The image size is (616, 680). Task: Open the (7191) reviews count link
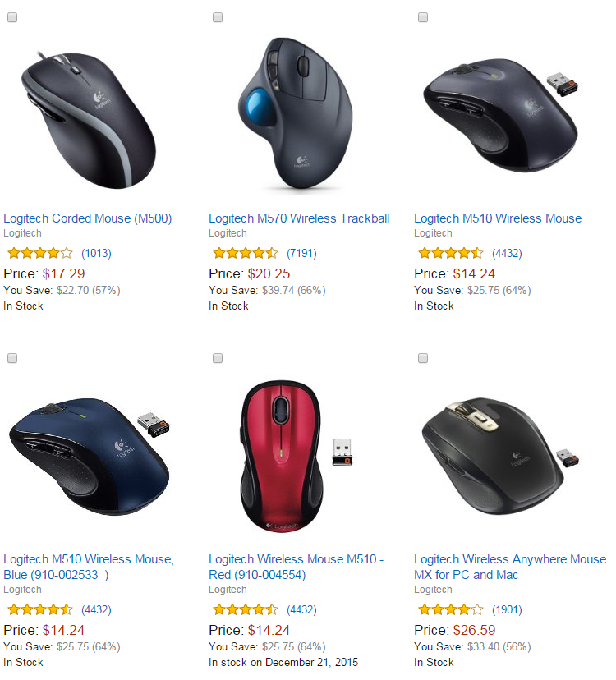(x=301, y=253)
